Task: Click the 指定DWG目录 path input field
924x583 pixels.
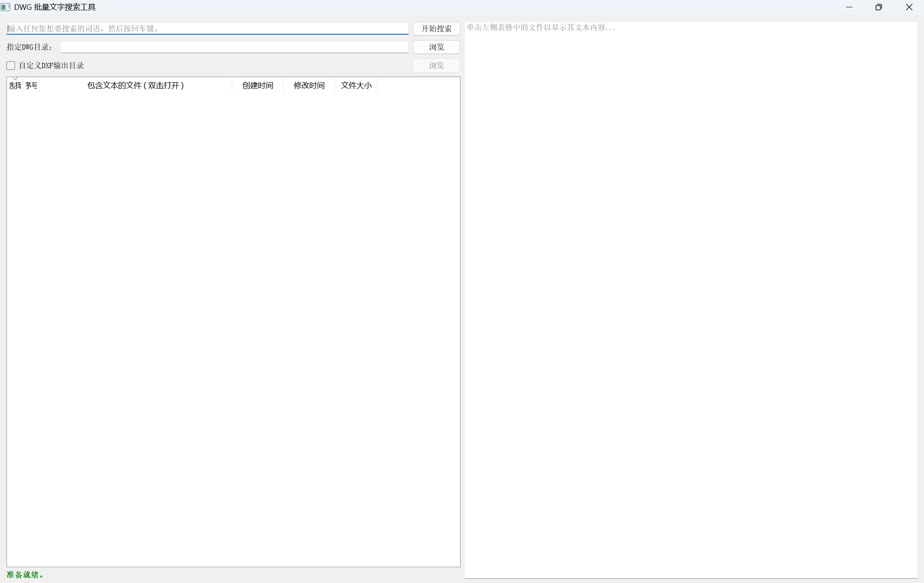Action: tap(234, 47)
